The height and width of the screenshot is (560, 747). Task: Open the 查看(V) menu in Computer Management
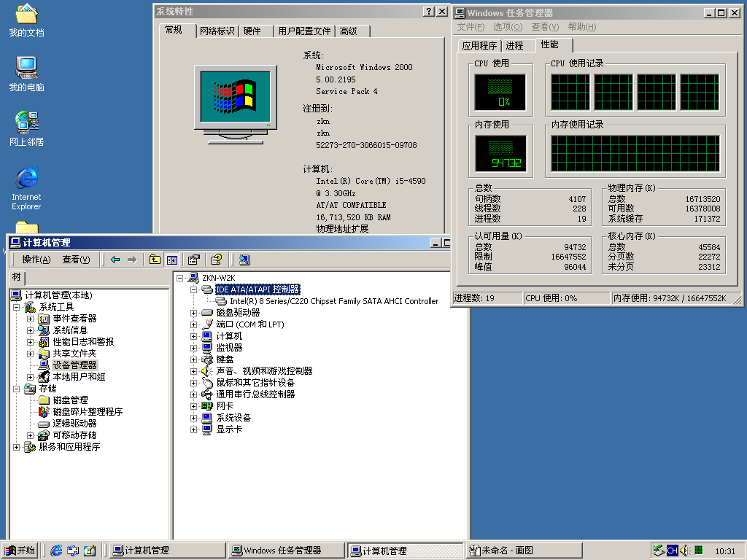(x=76, y=260)
